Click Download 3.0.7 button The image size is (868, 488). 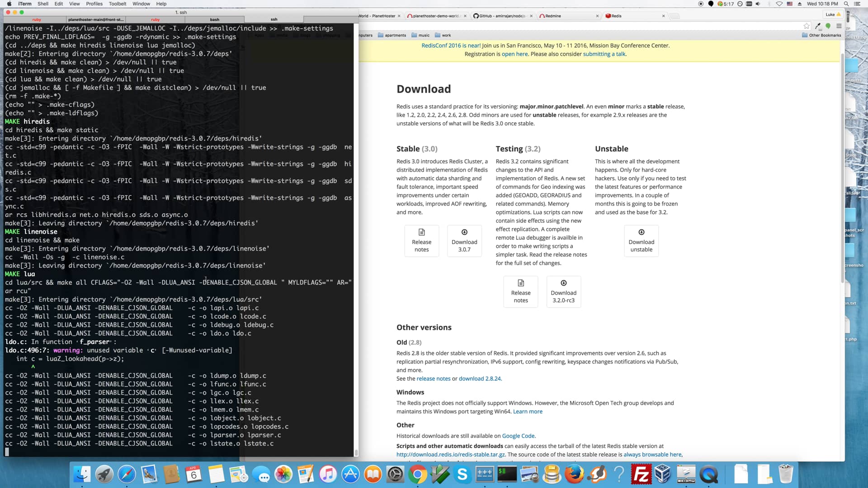(464, 241)
